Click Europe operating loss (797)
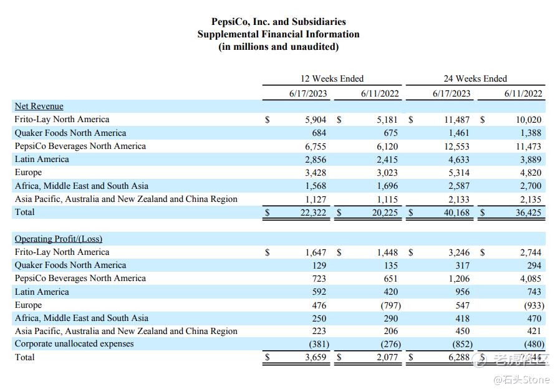The width and height of the screenshot is (560, 392). pyautogui.click(x=391, y=305)
